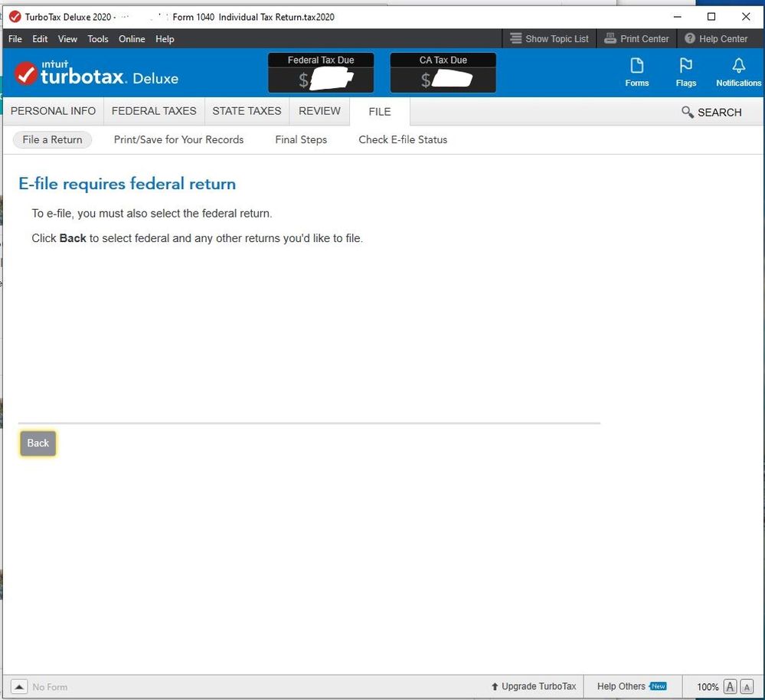This screenshot has height=700, width=765.
Task: Decrease text size with small A button
Action: coord(747,687)
